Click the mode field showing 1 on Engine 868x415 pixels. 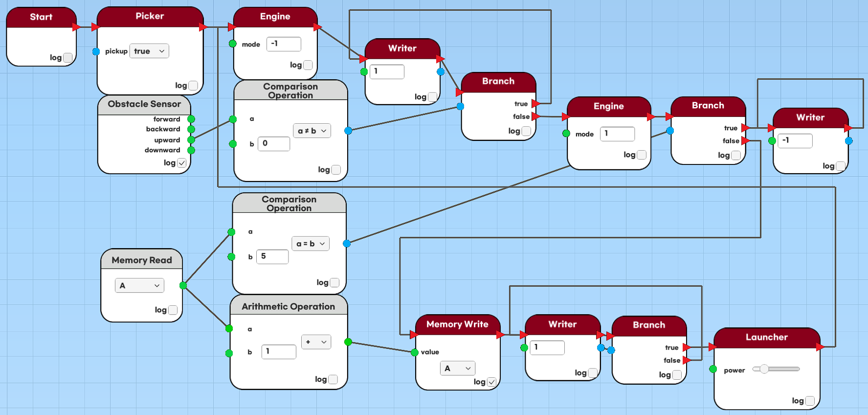coord(617,134)
